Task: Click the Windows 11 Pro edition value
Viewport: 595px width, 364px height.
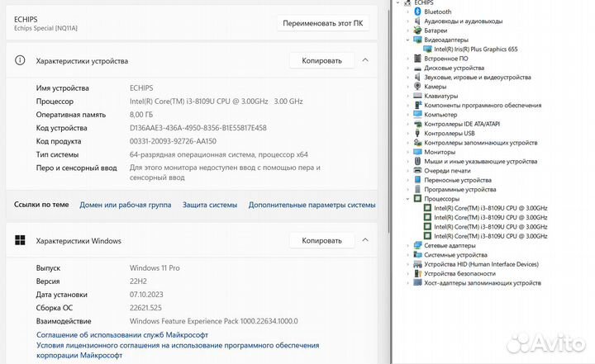Action: [x=155, y=267]
